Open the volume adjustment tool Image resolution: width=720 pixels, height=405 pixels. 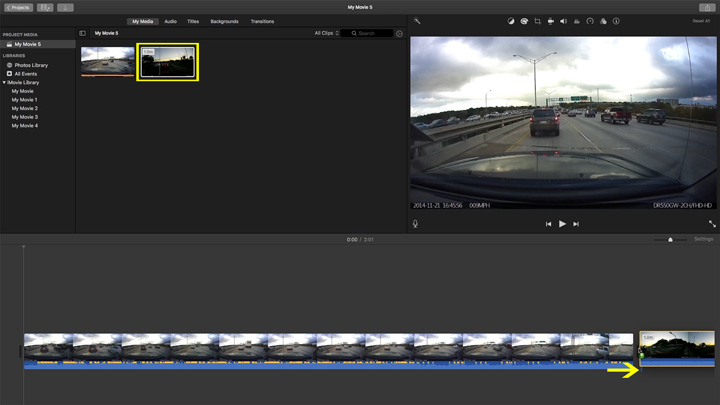coord(563,21)
